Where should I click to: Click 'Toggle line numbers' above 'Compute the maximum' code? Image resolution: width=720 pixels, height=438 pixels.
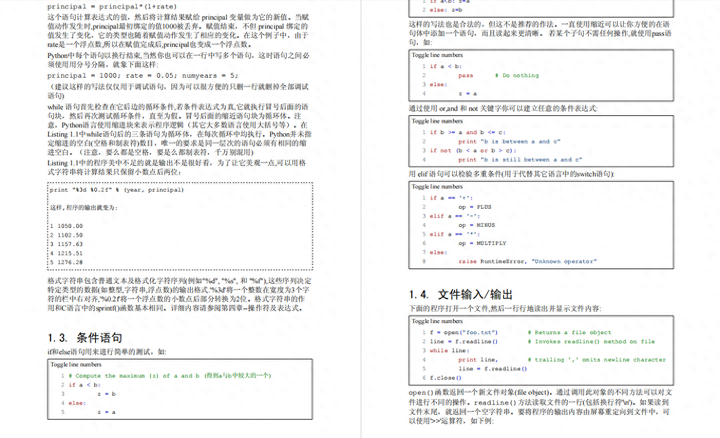coord(76,365)
